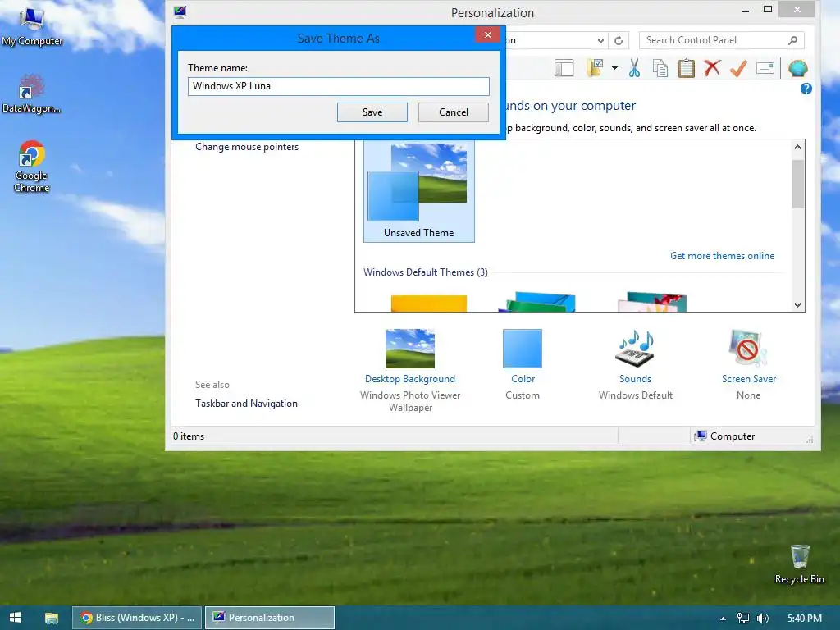Click the Save button in Save Theme As dialog
Viewport: 840px width, 630px height.
372,112
